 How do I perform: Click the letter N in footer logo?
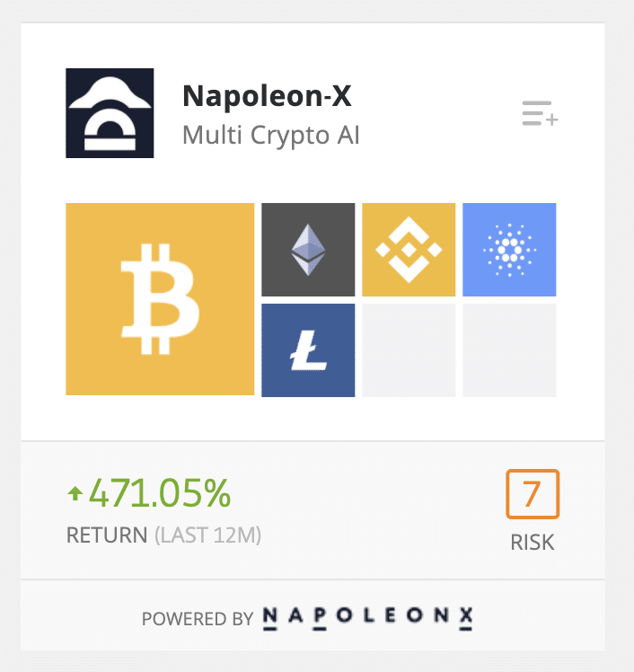pos(270,617)
